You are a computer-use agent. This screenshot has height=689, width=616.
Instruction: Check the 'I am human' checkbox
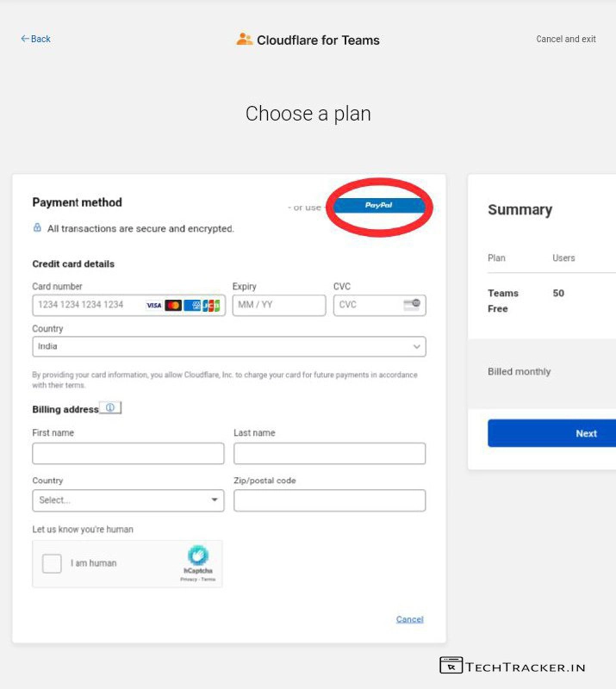point(53,563)
